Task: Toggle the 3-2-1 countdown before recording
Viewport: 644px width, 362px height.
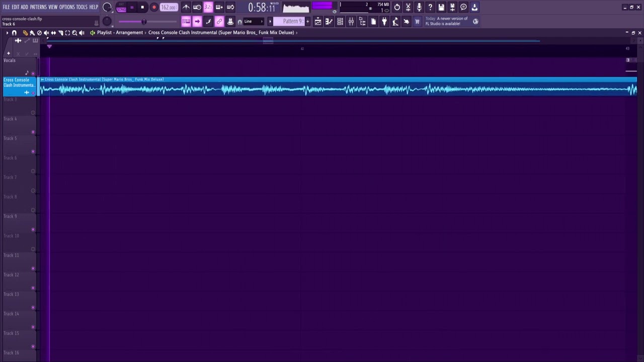Action: (208, 7)
